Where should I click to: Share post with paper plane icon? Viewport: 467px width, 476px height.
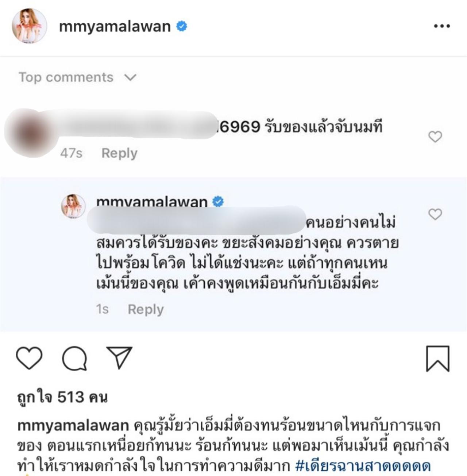point(119,357)
